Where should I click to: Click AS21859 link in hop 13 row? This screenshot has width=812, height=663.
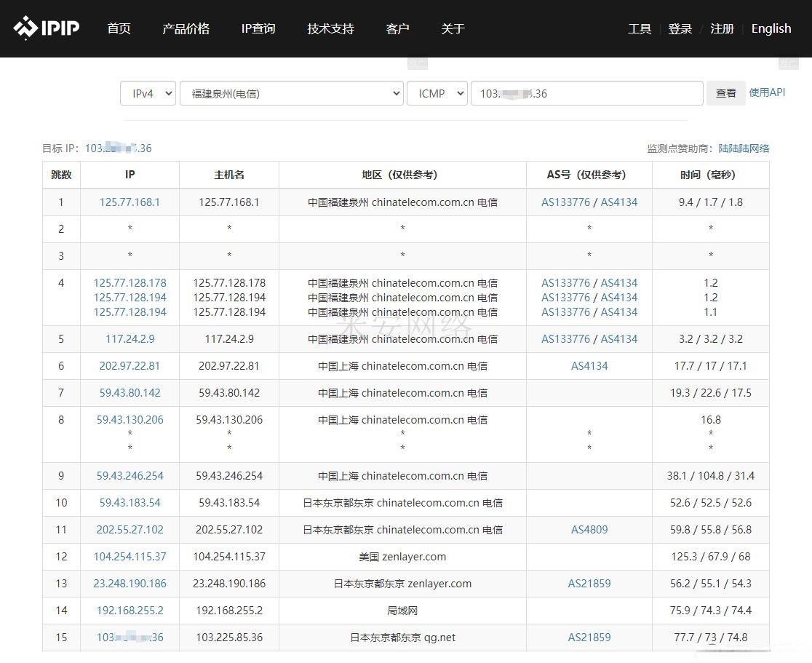pyautogui.click(x=589, y=583)
